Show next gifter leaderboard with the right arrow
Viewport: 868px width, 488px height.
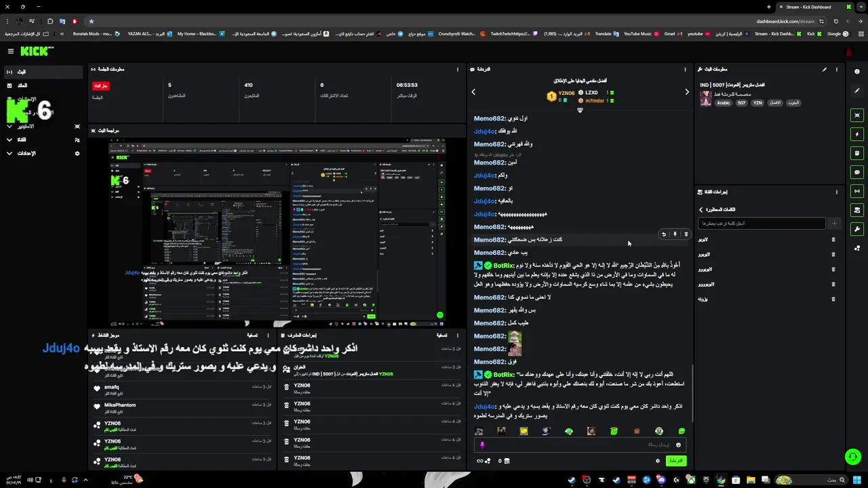[x=686, y=92]
